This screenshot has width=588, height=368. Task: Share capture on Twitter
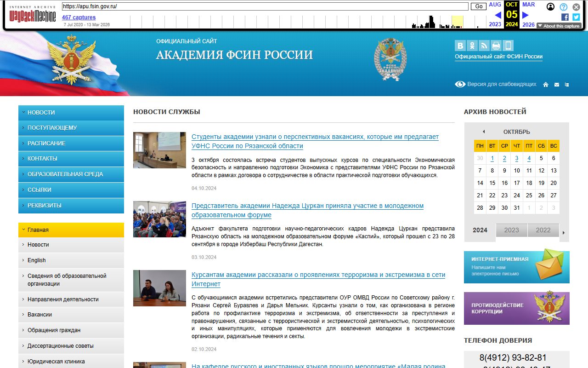pos(576,17)
